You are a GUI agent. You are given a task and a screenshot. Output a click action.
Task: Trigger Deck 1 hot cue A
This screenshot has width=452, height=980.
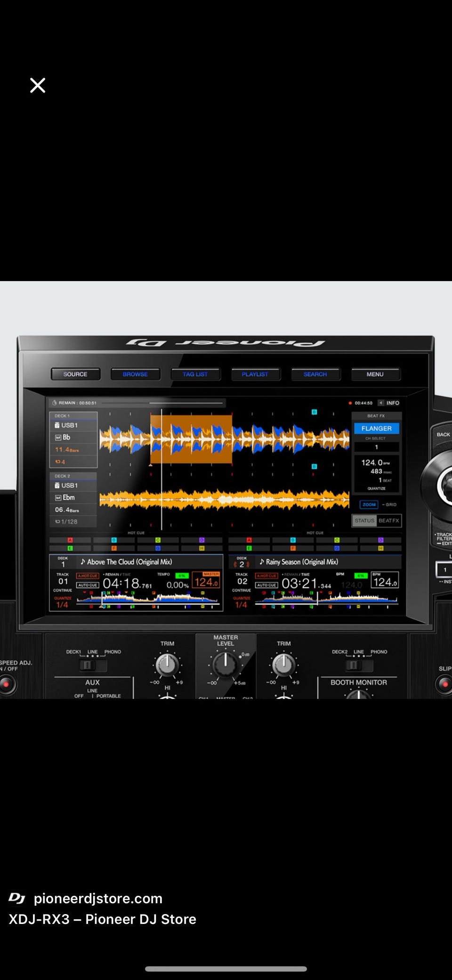[70, 540]
